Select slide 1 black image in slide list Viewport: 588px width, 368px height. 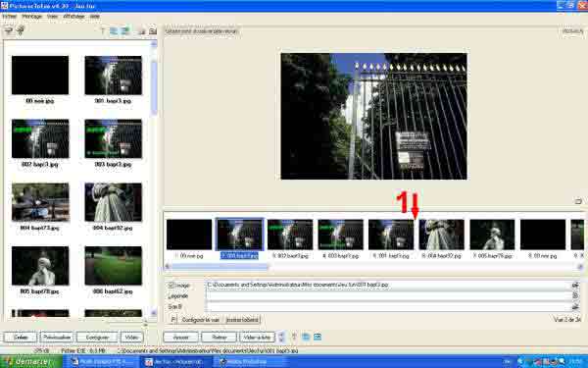189,235
